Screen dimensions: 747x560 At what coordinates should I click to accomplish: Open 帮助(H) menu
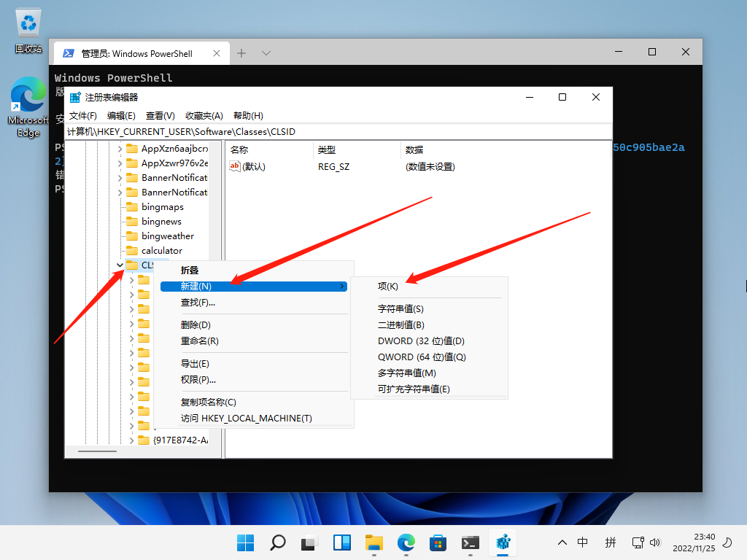(x=248, y=116)
